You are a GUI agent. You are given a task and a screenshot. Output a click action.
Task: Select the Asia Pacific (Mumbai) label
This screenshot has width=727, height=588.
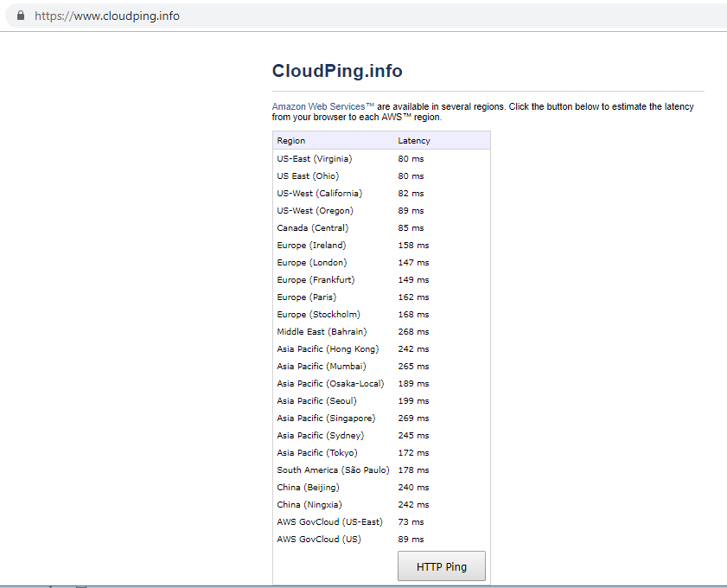[322, 367]
